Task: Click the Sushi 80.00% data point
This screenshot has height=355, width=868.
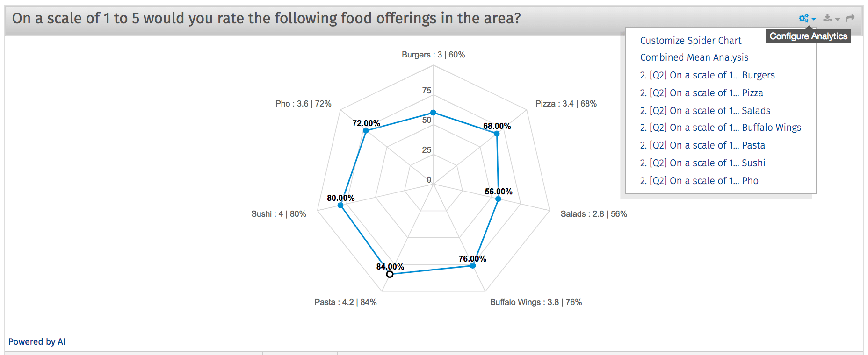Action: tap(340, 205)
